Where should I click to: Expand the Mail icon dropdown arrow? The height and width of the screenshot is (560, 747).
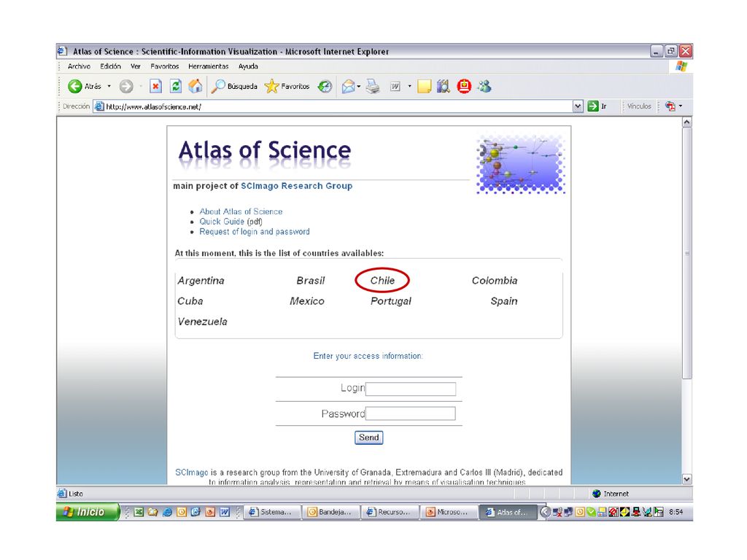pyautogui.click(x=359, y=86)
